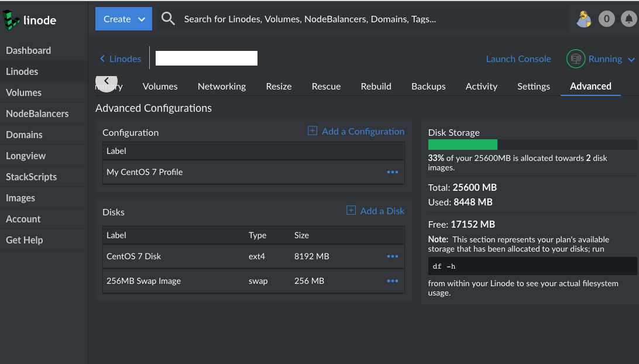Click the Disk Storage heading

click(x=454, y=132)
